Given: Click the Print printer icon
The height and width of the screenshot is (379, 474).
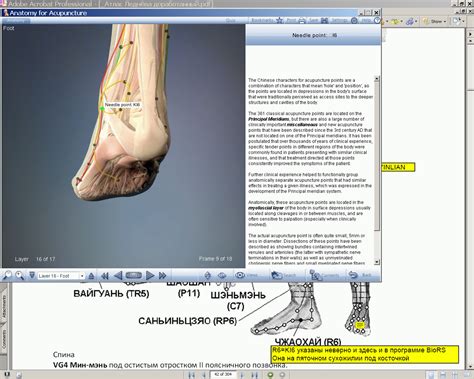Looking at the screenshot, I should click(x=302, y=20).
